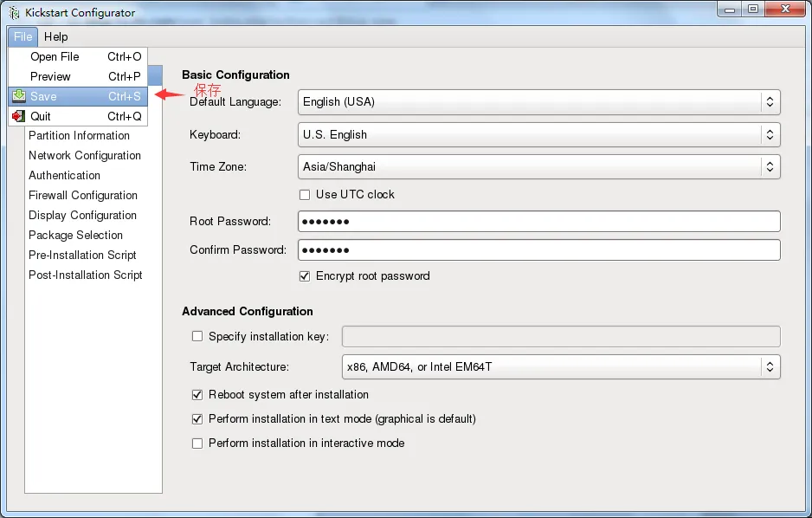The width and height of the screenshot is (812, 518).
Task: Close the Kickstart Configurator window
Action: (785, 10)
